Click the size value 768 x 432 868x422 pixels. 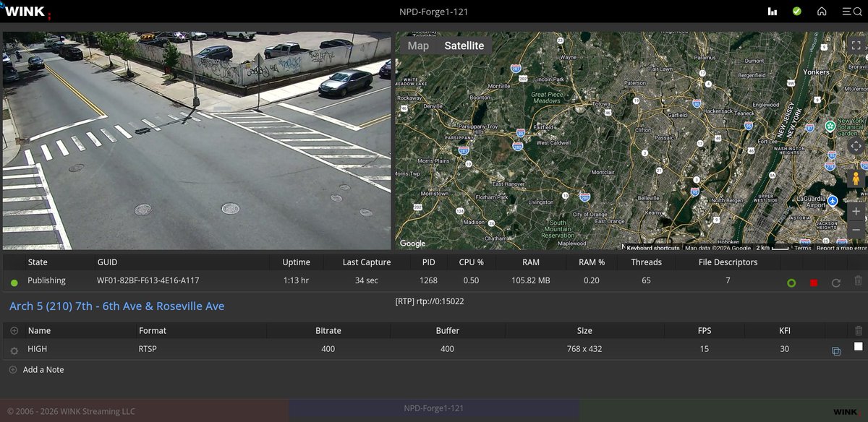coord(584,349)
